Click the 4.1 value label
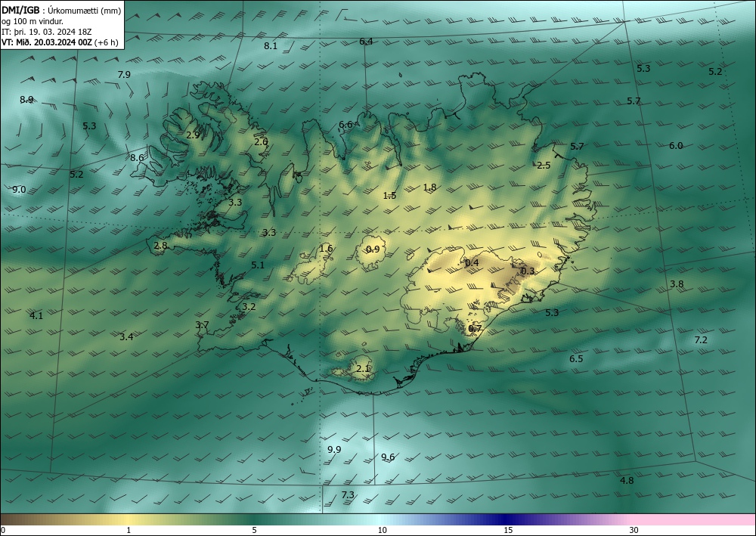 [36, 316]
